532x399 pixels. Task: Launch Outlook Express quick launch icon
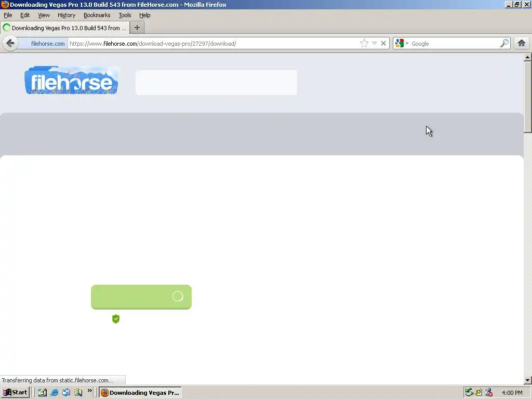click(66, 393)
